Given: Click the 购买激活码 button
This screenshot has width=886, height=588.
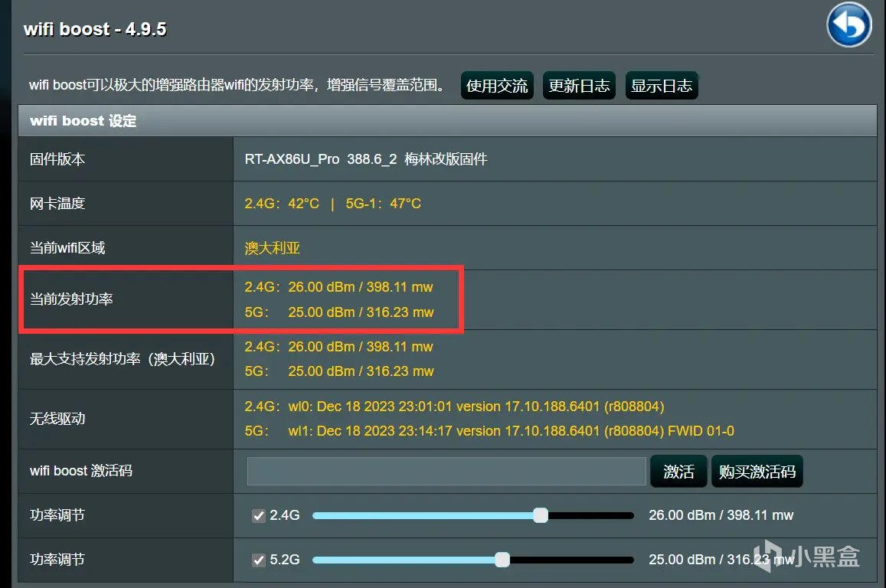Looking at the screenshot, I should point(757,471).
